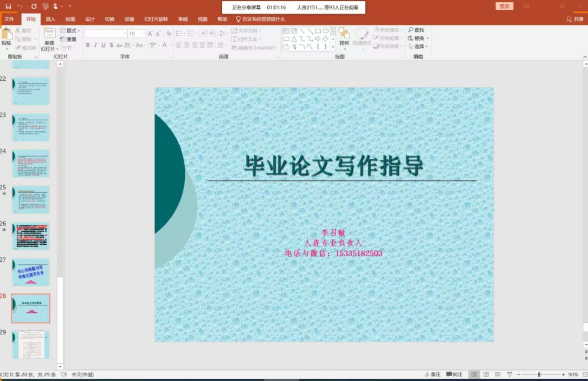
Task: Select the oval shape in shapes gallery
Action: [x=326, y=31]
